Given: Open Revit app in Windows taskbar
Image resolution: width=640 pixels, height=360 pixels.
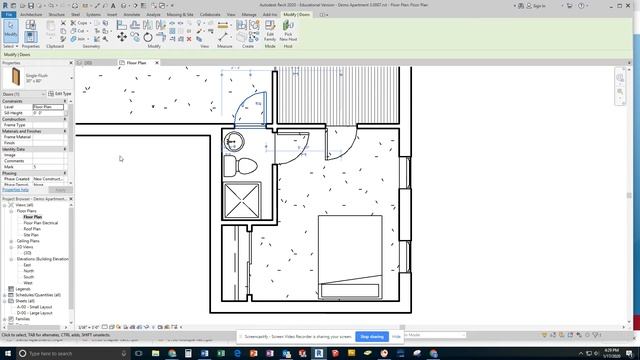Looking at the screenshot, I should pos(319,353).
